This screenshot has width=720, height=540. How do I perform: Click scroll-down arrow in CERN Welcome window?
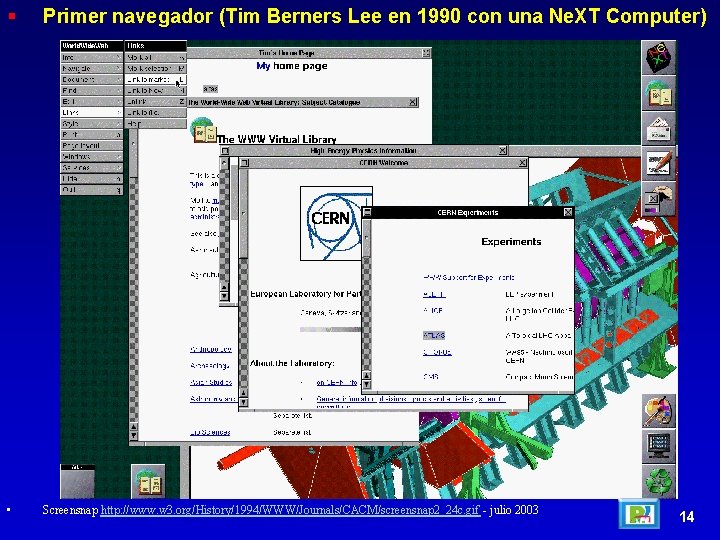pos(244,402)
